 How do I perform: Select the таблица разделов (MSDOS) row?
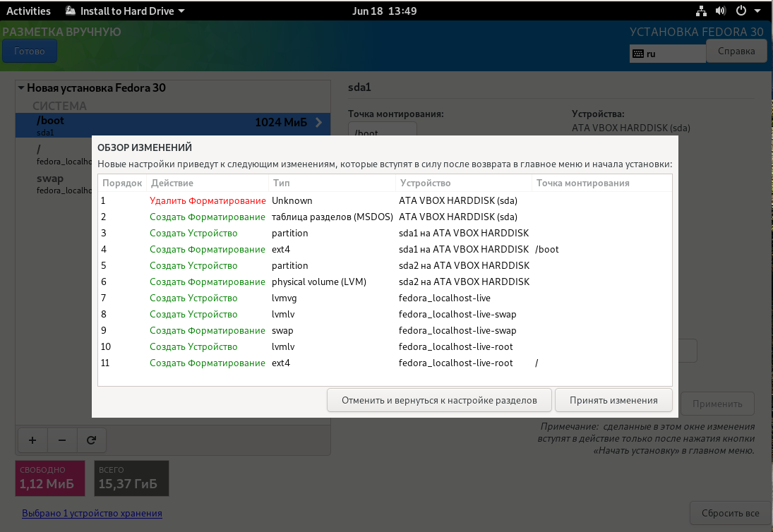[385, 217]
